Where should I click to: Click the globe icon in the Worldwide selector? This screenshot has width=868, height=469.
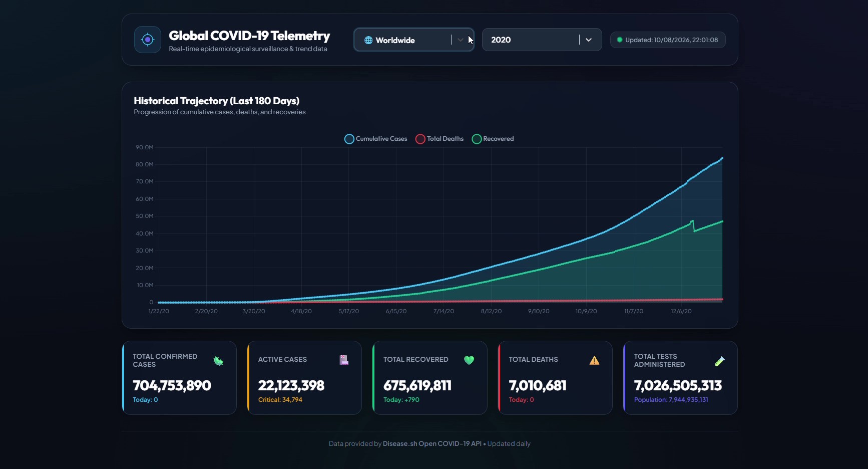coord(368,40)
